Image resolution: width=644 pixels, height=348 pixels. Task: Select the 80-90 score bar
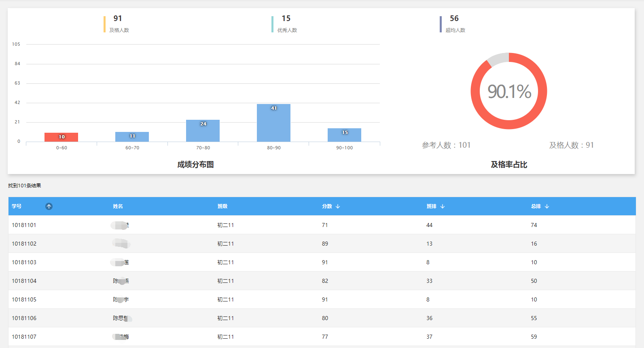click(x=273, y=123)
